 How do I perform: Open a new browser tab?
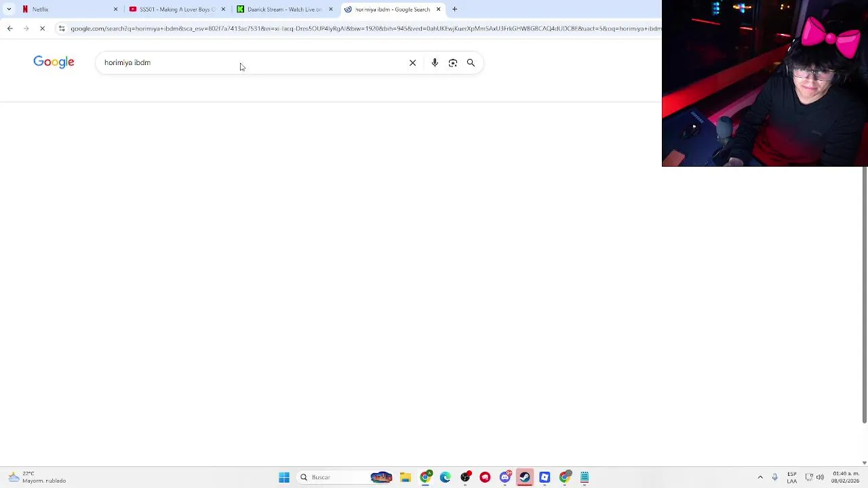tap(454, 9)
